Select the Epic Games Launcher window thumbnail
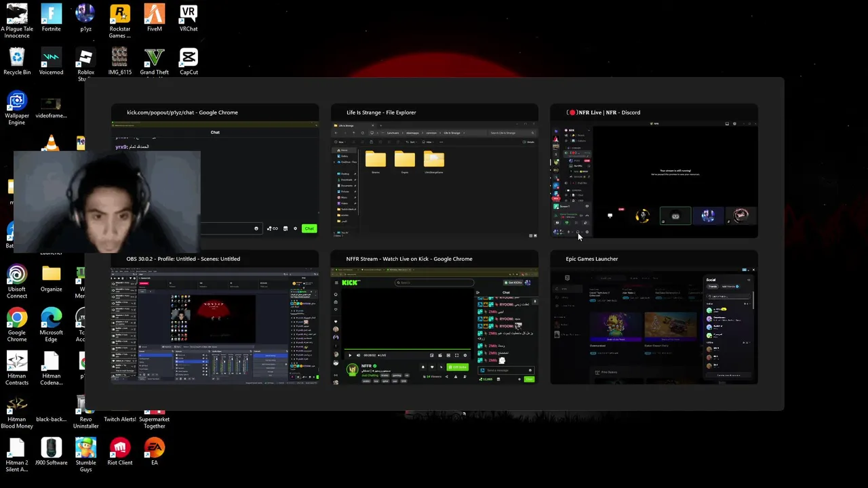 click(x=654, y=317)
